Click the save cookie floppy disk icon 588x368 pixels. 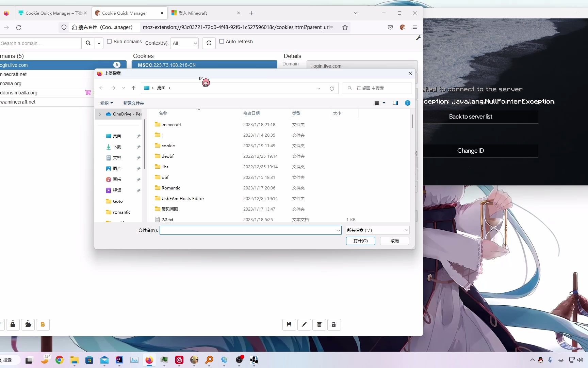click(289, 324)
